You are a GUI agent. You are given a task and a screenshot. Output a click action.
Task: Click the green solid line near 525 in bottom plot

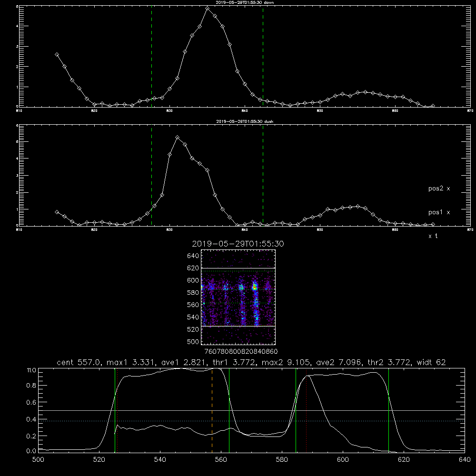pos(115,410)
